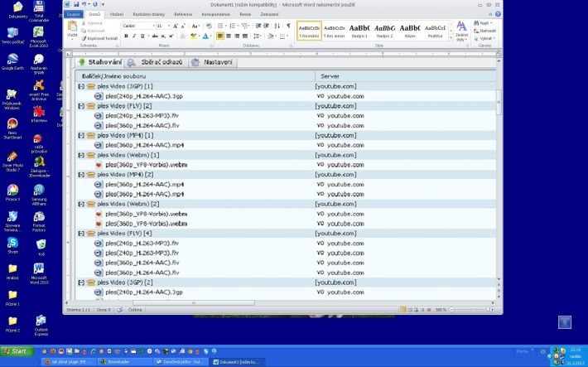Screen dimensions: 588x367
Task: Toggle subscript formatting
Action: coord(163,36)
